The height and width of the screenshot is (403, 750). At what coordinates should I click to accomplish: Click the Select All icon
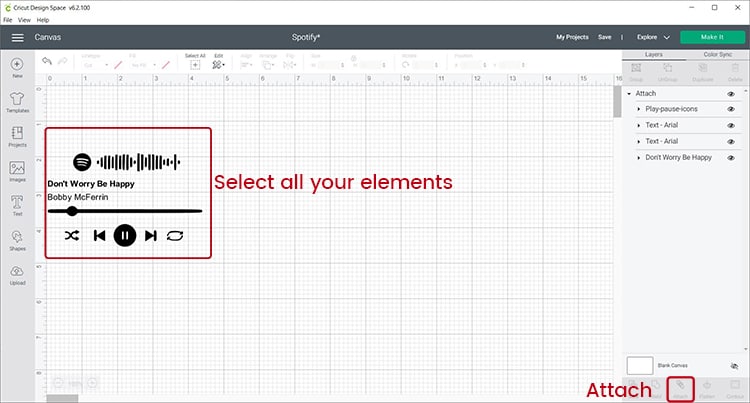pyautogui.click(x=195, y=65)
